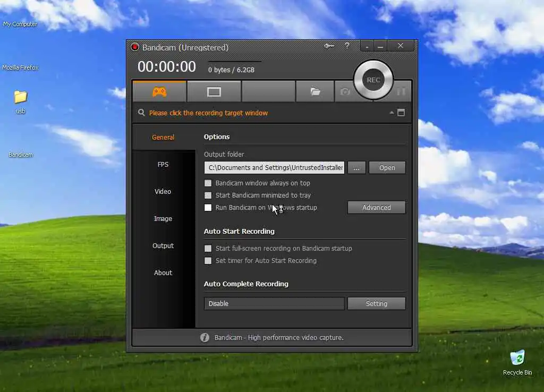This screenshot has width=544, height=392.
Task: Click the Open output folder button
Action: [x=387, y=167]
